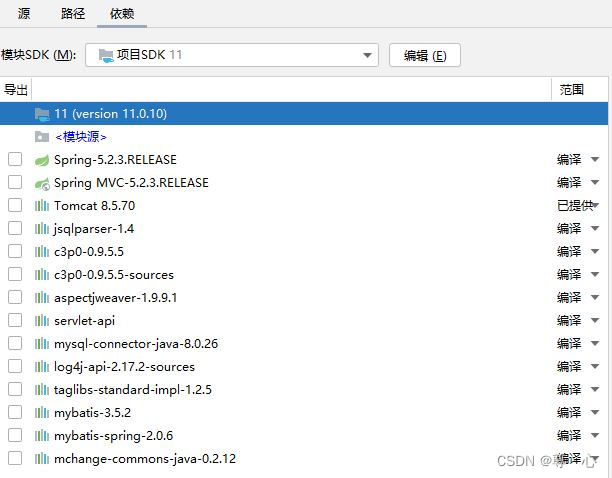The width and height of the screenshot is (612, 478).
Task: Open scope dropdown for taglibs-standard-impl-1.2.5
Action: pyautogui.click(x=595, y=389)
